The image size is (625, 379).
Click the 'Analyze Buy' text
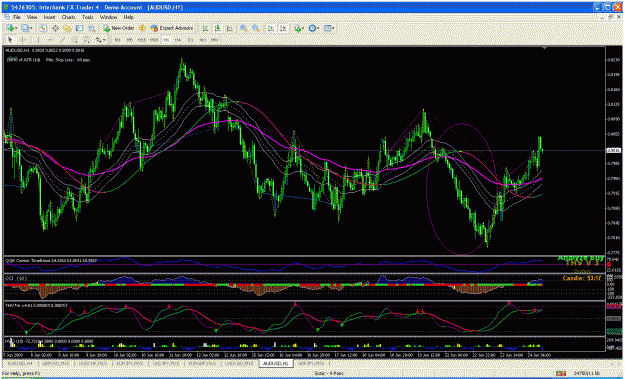point(580,258)
